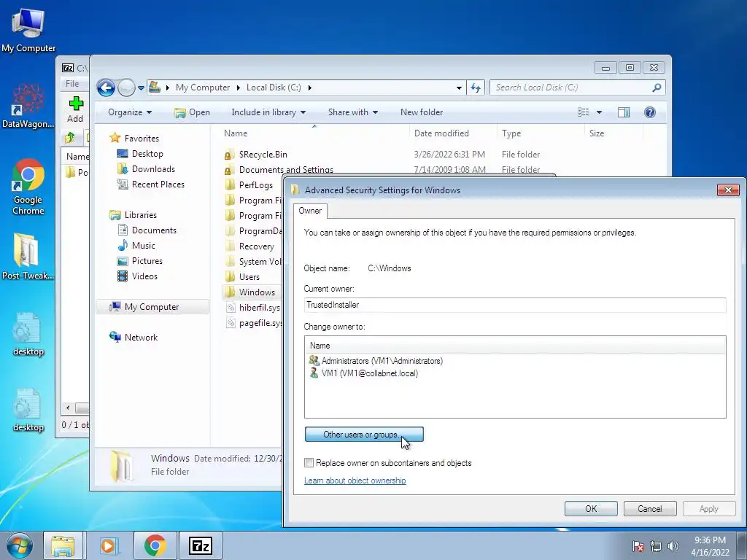Click OK in Advanced Security Settings

point(591,508)
